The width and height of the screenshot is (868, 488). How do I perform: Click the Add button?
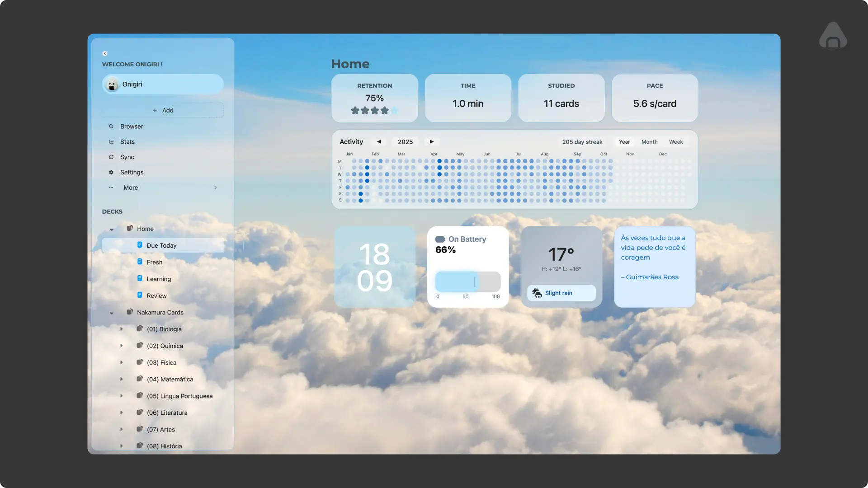pyautogui.click(x=163, y=110)
